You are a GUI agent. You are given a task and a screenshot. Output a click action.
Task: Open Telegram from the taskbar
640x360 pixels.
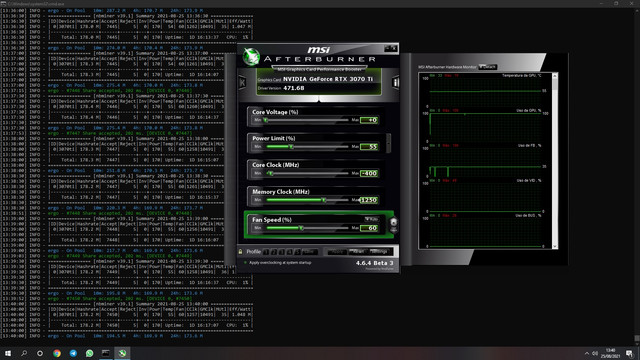(73, 353)
